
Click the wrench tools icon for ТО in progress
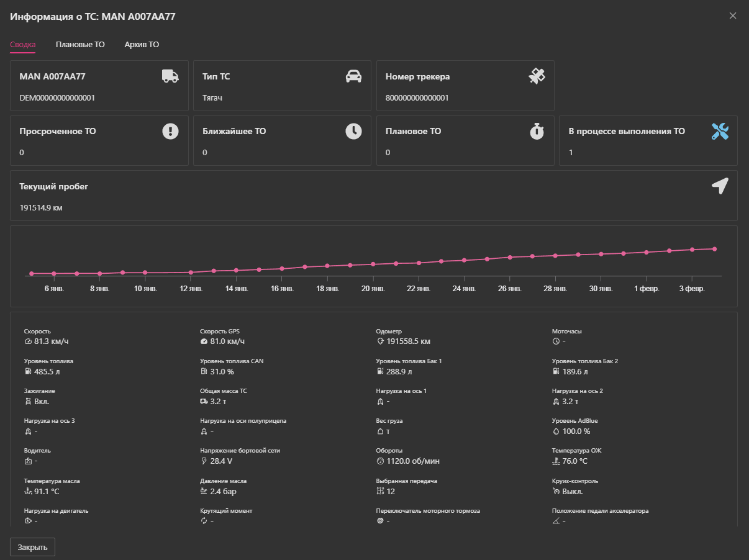click(x=720, y=131)
